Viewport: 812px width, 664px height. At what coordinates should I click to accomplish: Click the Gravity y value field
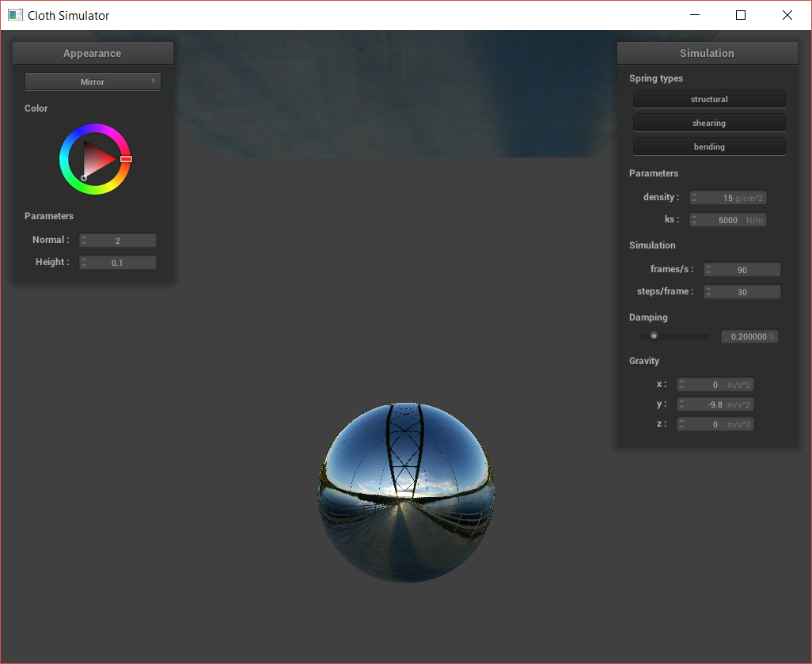click(715, 404)
